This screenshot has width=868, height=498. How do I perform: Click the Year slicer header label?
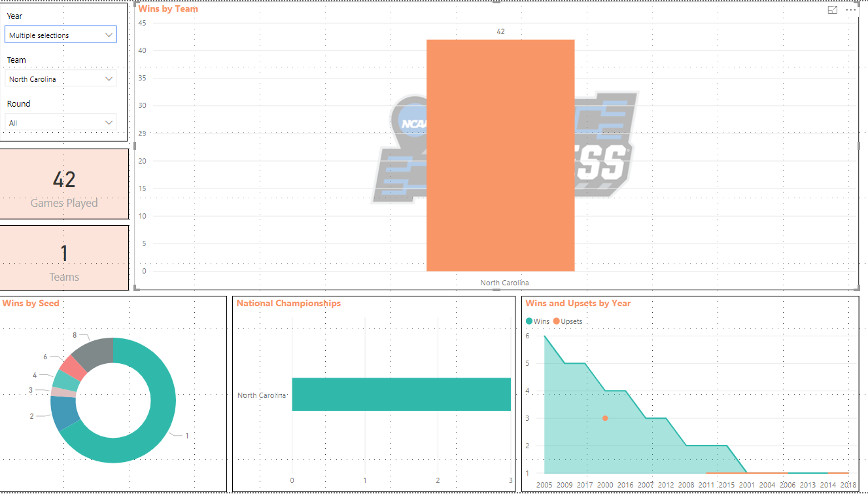coord(14,16)
